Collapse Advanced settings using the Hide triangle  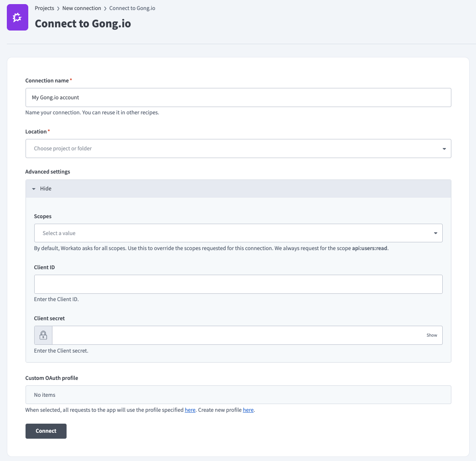pyautogui.click(x=34, y=189)
